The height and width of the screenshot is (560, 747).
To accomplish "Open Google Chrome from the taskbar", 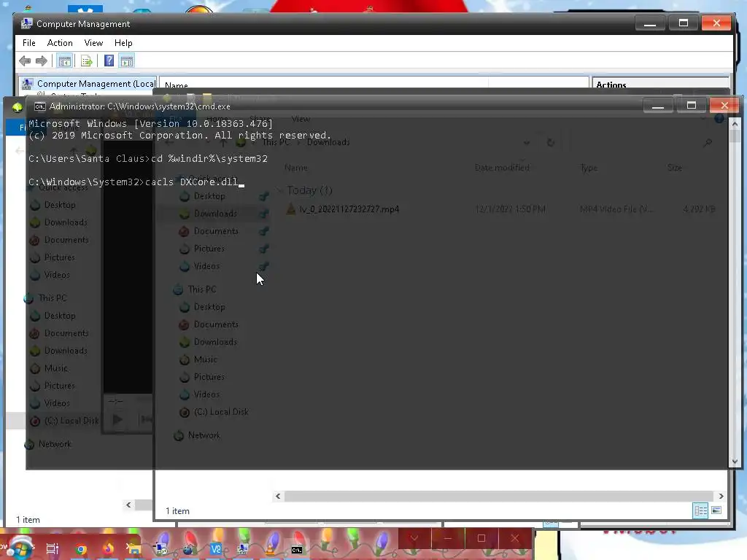I will (x=80, y=550).
